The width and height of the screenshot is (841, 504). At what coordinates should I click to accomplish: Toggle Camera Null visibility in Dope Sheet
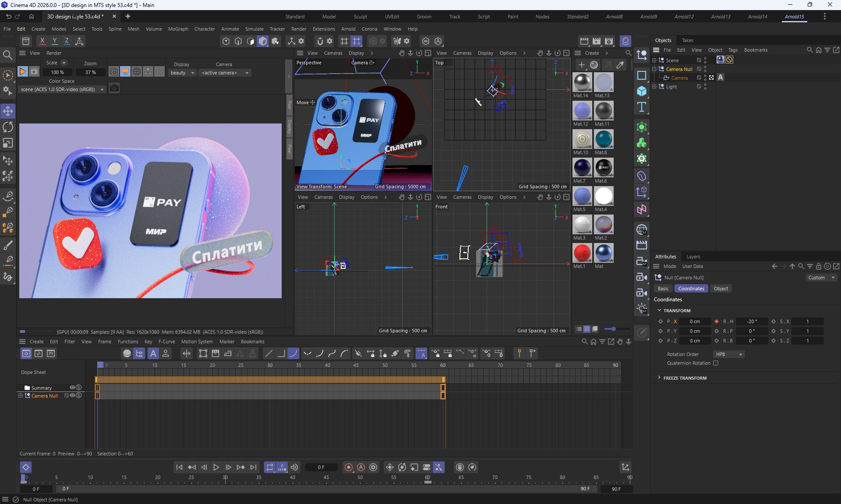click(x=73, y=395)
